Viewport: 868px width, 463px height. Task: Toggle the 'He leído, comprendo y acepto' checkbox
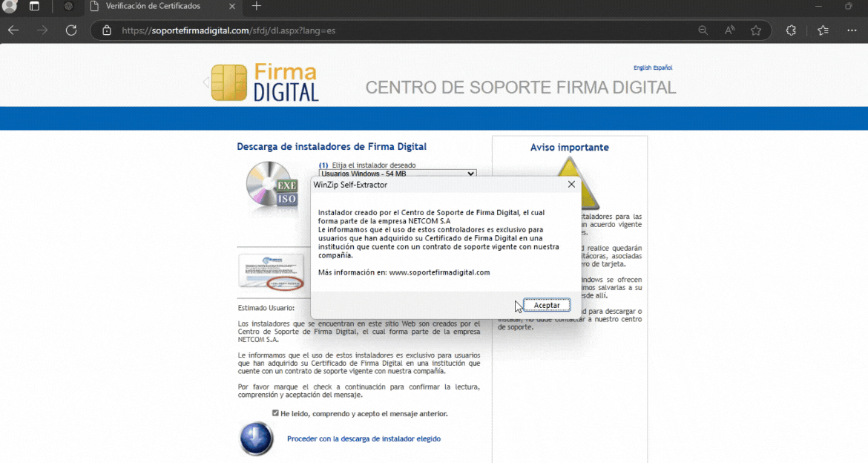pyautogui.click(x=275, y=413)
